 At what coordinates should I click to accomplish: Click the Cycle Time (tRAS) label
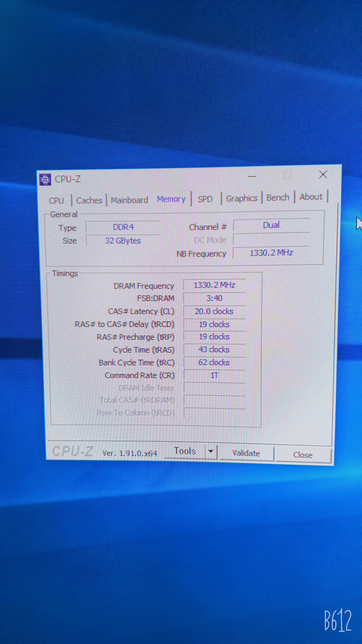(144, 350)
